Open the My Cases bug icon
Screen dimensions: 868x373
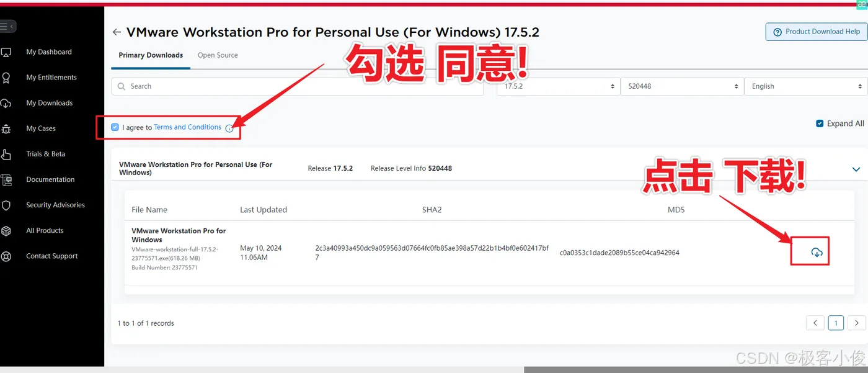click(6, 128)
